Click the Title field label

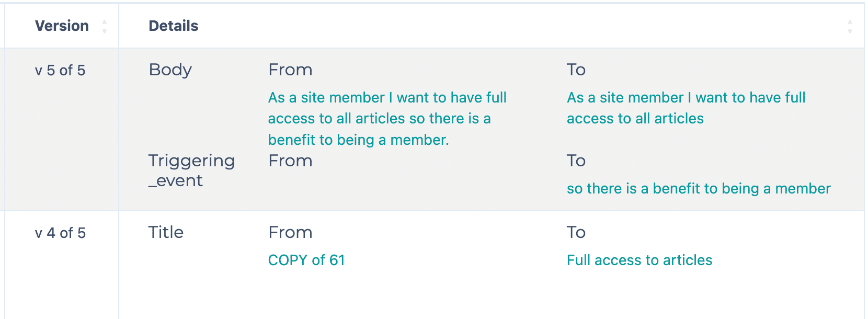[166, 232]
